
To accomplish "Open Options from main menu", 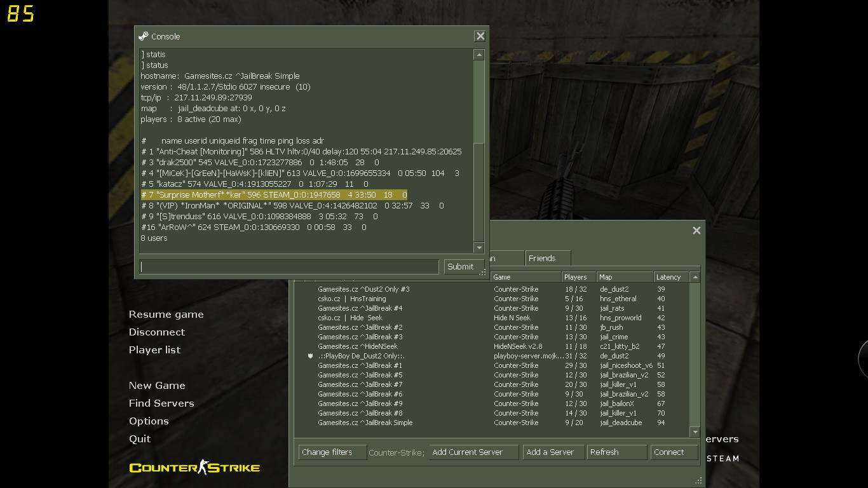I will [149, 421].
